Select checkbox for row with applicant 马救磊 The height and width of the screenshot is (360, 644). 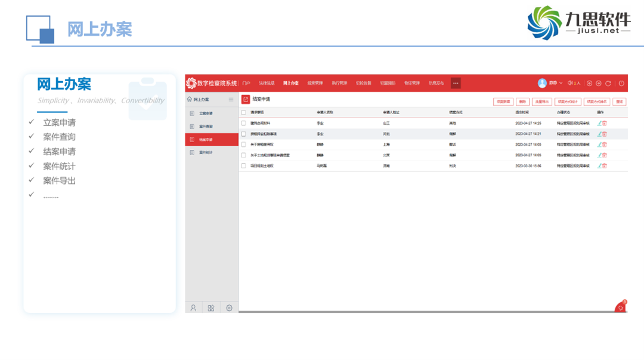[243, 166]
